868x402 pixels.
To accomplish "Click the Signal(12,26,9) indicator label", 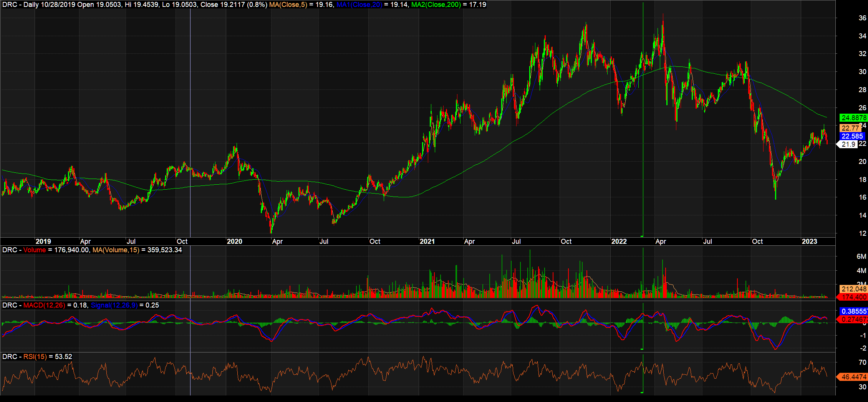I will click(x=114, y=305).
